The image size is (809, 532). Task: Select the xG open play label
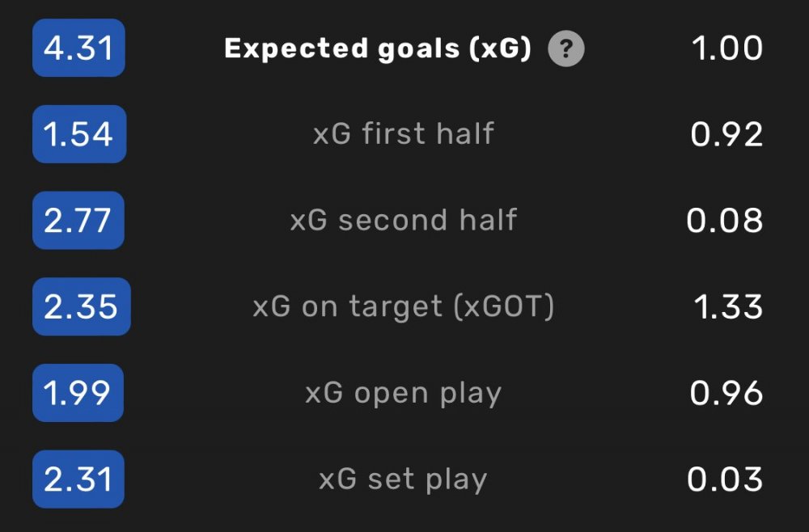[404, 394]
